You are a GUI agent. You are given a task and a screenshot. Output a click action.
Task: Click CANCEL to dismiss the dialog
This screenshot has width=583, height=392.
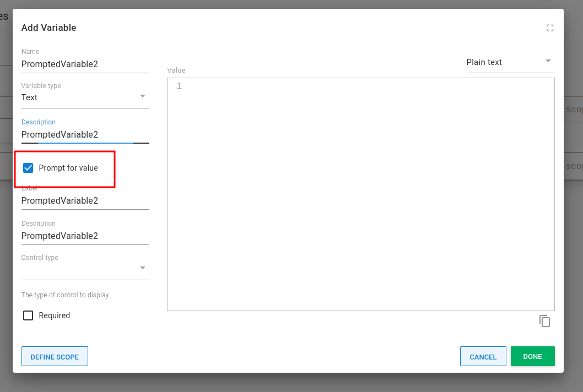483,356
